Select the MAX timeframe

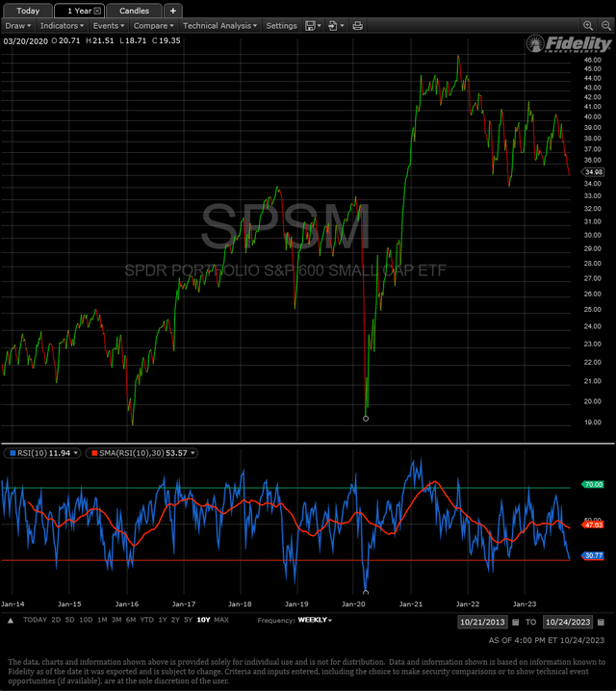(x=221, y=620)
